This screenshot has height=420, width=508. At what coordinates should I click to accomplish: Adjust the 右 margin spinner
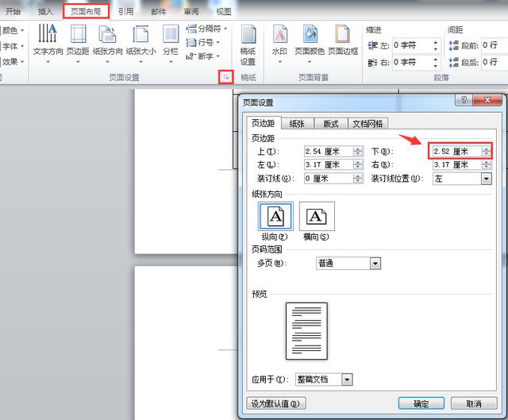(x=486, y=164)
